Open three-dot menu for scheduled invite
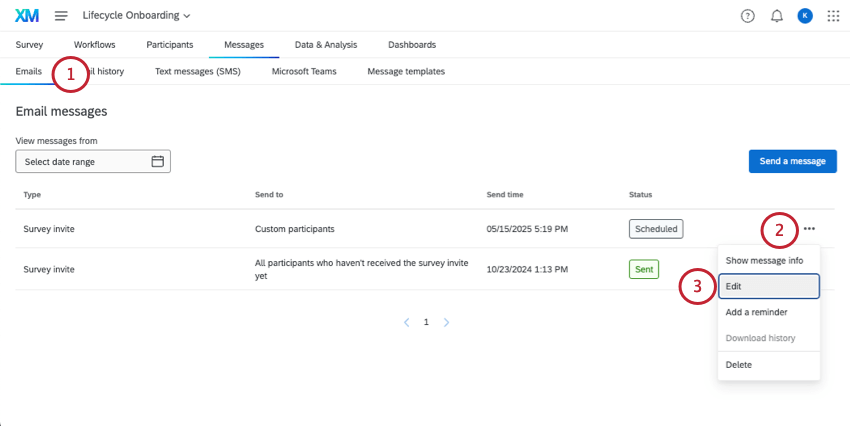Screen dimensions: 850x426 [x=809, y=229]
